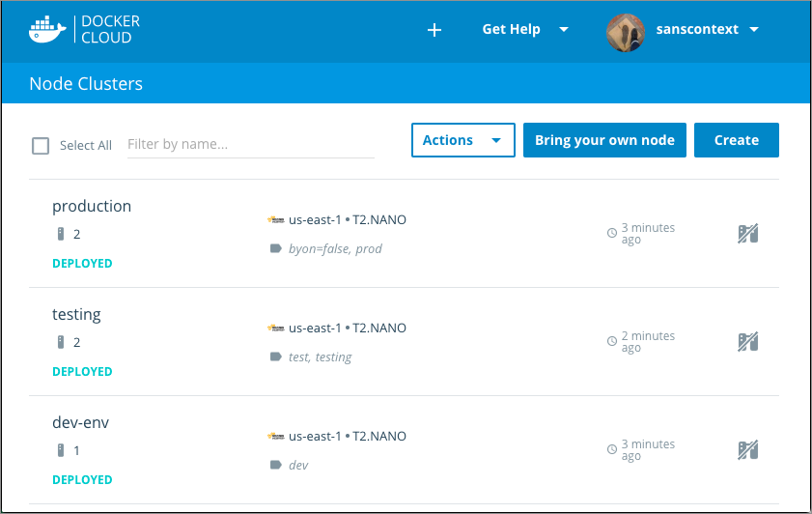Click the Node Clusters page heading
This screenshot has width=812, height=514.
tap(86, 84)
